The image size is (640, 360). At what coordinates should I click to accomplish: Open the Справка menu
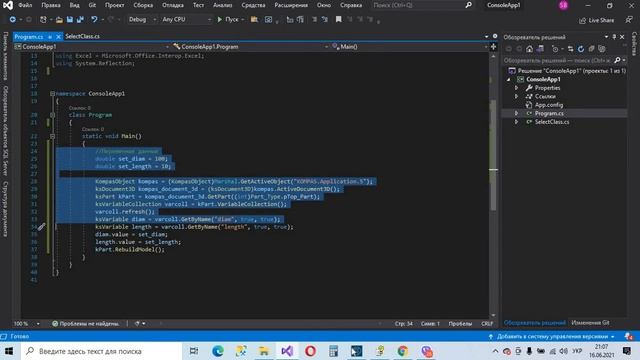(351, 5)
